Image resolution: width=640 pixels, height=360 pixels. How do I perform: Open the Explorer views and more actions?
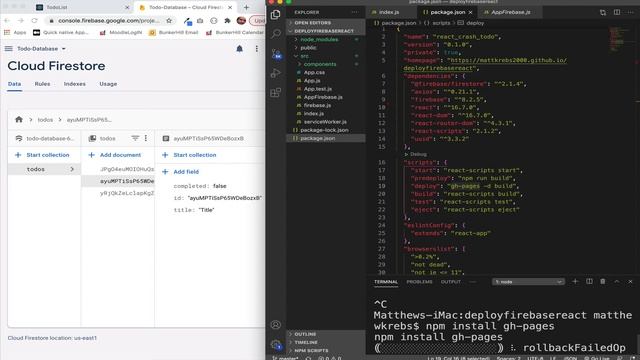point(355,12)
